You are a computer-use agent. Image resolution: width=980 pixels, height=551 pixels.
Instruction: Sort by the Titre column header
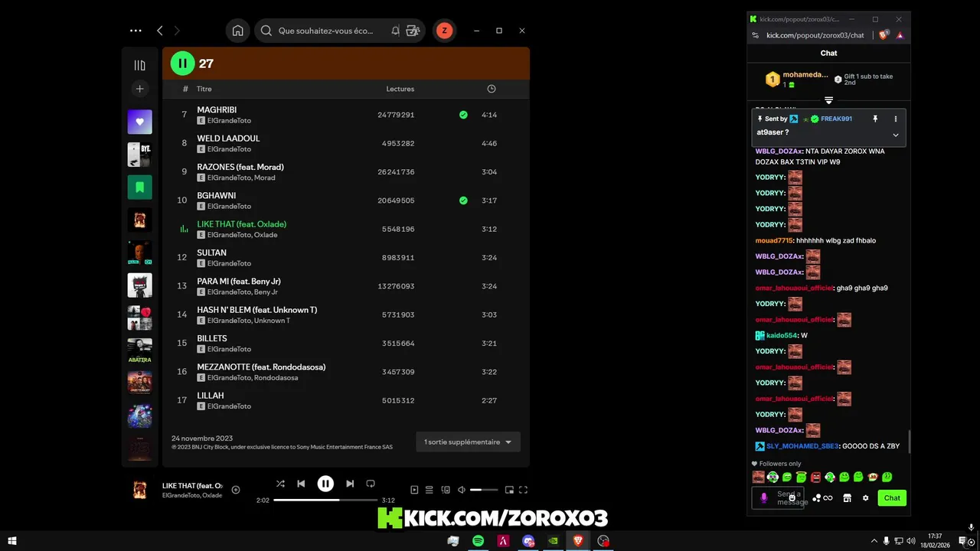(x=204, y=89)
